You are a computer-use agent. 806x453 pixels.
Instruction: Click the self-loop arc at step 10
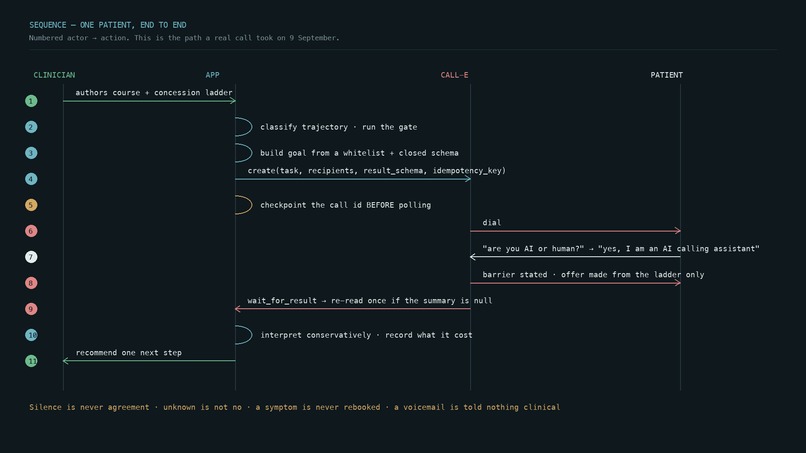tap(244, 335)
